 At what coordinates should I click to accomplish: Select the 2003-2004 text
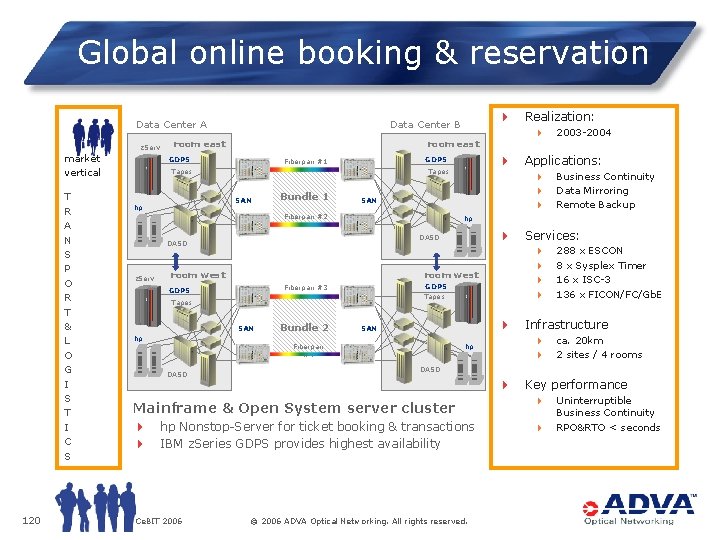click(584, 133)
